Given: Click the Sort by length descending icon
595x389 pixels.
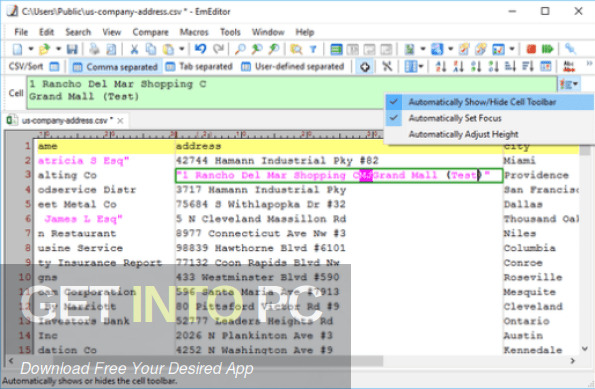Looking at the screenshot, I should [x=528, y=67].
